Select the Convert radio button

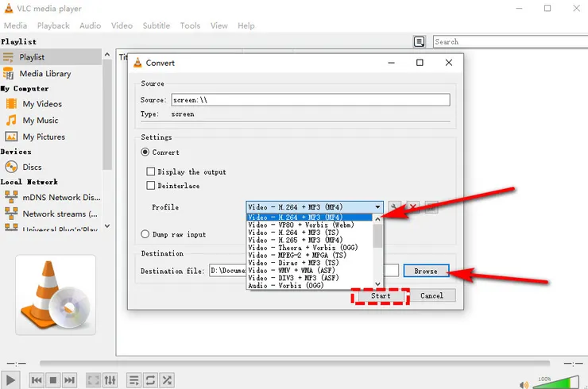(145, 152)
